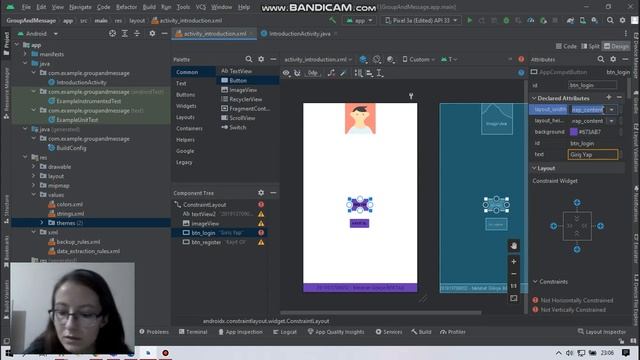Open the Problems tool window
The height and width of the screenshot is (360, 640).
tap(154, 332)
